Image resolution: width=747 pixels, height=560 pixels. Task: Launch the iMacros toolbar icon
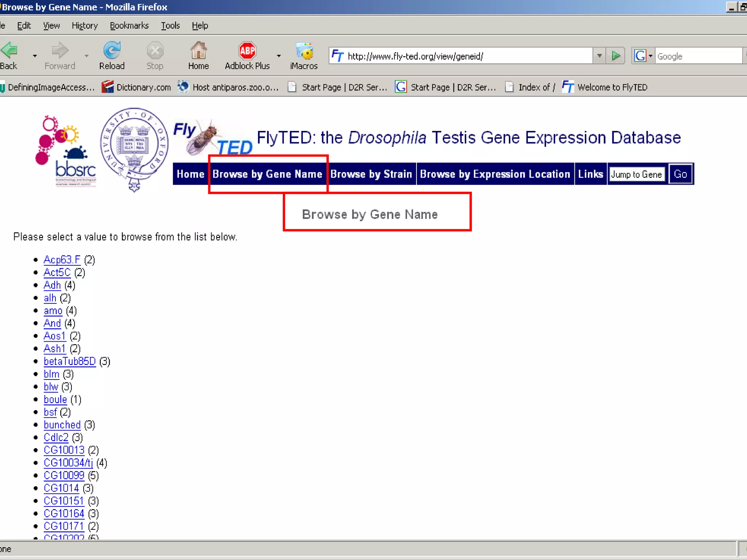pos(304,51)
